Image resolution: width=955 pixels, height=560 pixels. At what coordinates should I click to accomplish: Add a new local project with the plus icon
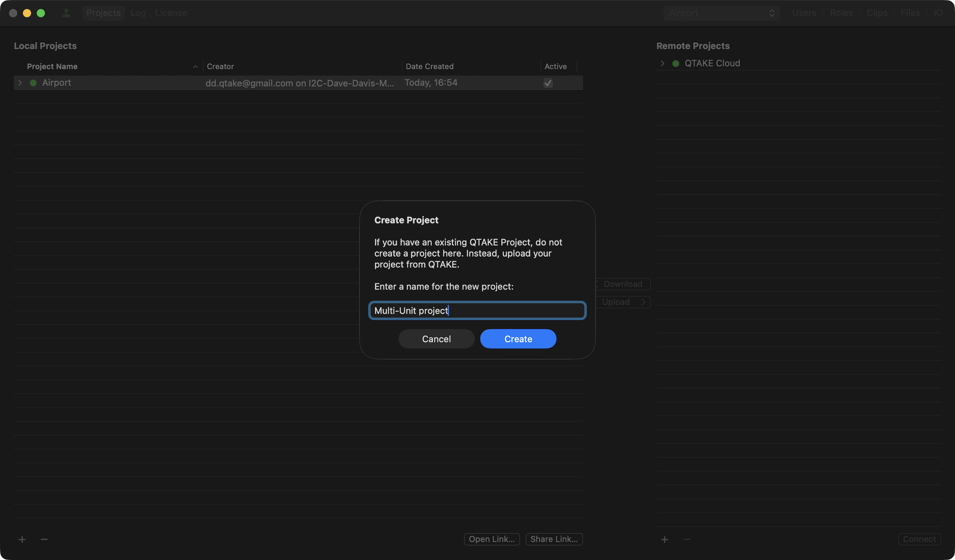click(22, 539)
